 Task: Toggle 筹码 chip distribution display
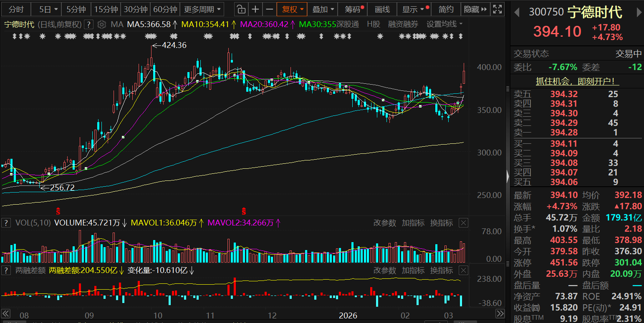pyautogui.click(x=354, y=9)
